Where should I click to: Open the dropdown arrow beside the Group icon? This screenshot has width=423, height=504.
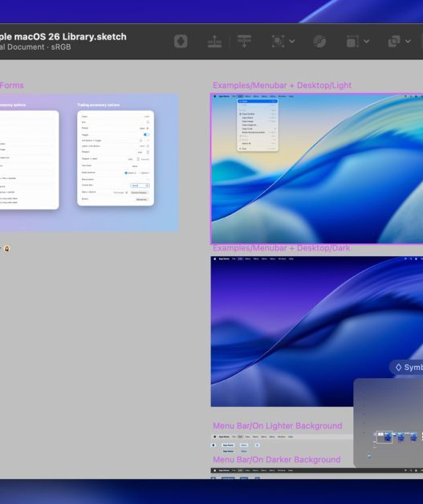292,41
